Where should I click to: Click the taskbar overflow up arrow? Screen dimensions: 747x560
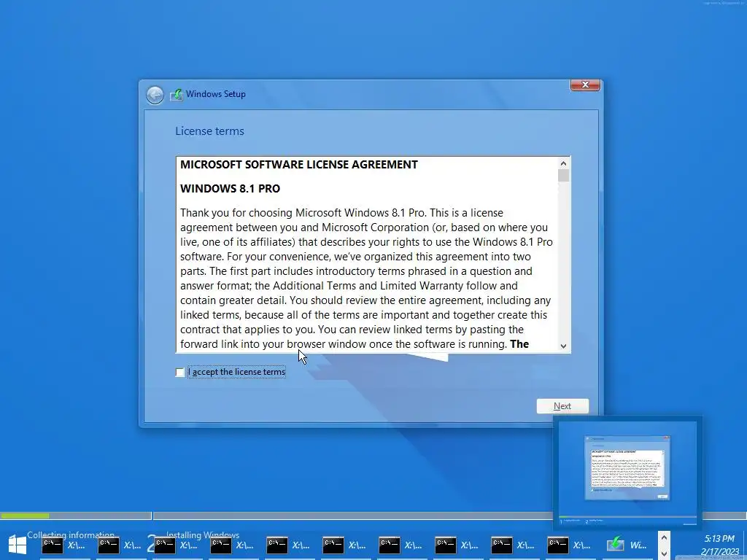664,538
